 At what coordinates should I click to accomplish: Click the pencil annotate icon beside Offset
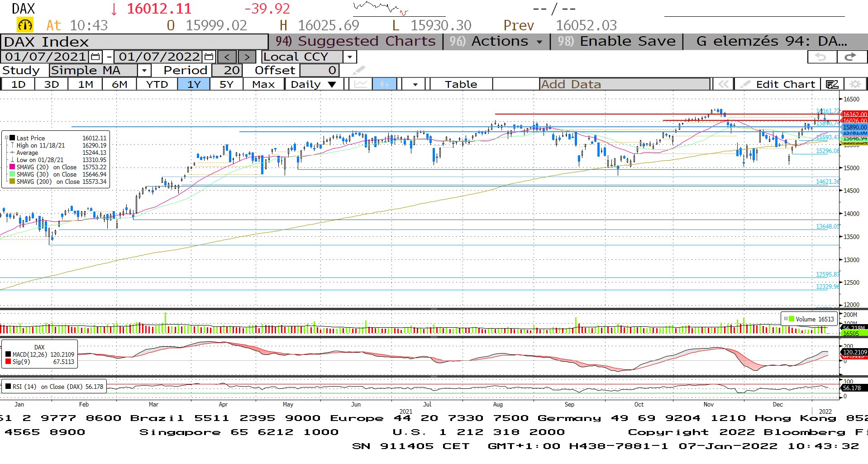358,70
